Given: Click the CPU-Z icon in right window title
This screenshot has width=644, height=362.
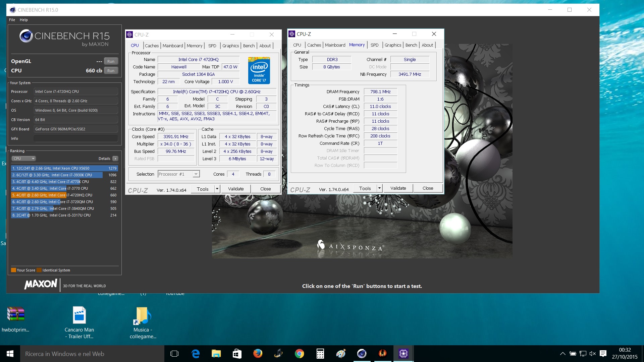Looking at the screenshot, I should [x=292, y=34].
